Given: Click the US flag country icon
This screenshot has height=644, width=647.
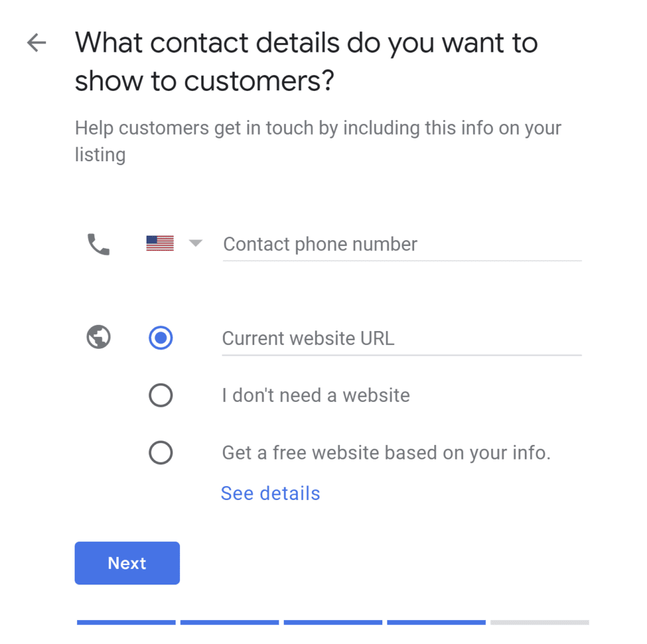Looking at the screenshot, I should click(160, 243).
